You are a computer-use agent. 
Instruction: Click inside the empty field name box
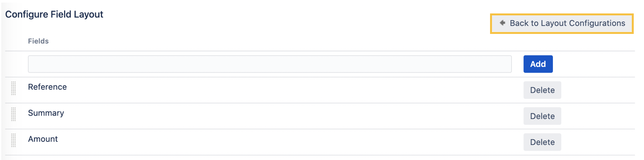pos(269,64)
